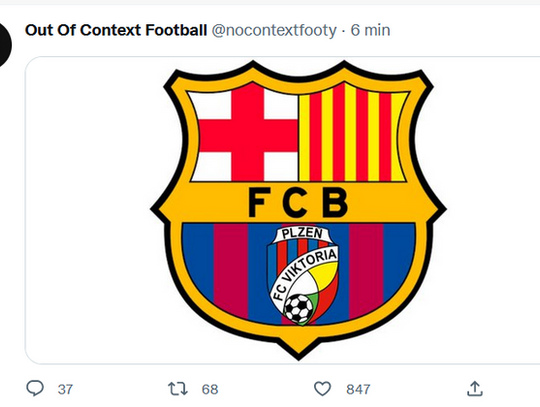Click the VIKTORIA text on the inner crest
This screenshot has width=540, height=407.
(312, 265)
